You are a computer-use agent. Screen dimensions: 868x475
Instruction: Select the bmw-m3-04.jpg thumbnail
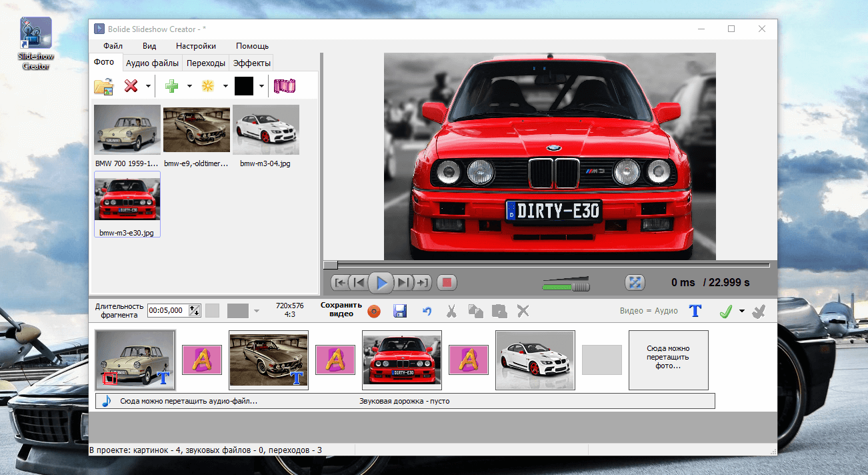click(x=265, y=129)
